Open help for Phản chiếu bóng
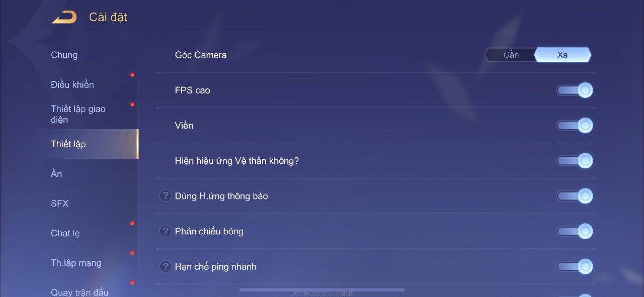The image size is (644, 297). click(x=166, y=231)
